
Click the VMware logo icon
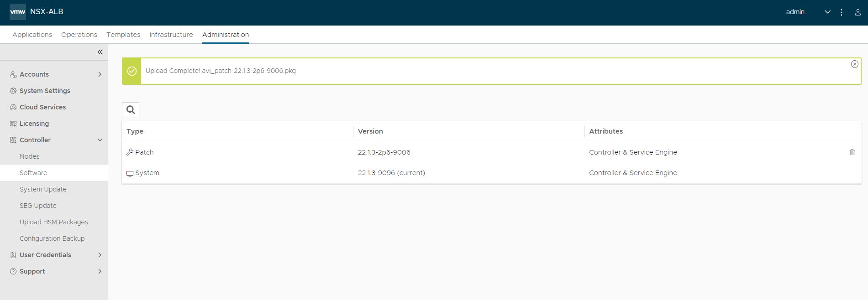tap(18, 12)
